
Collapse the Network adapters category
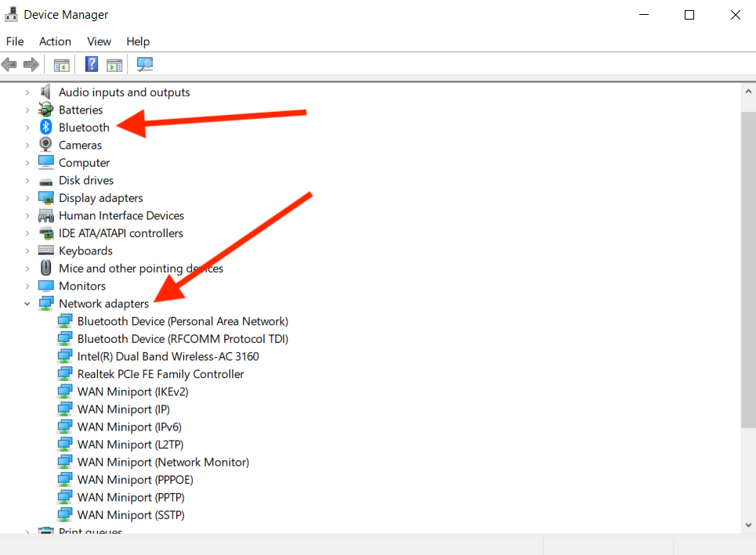[x=28, y=303]
